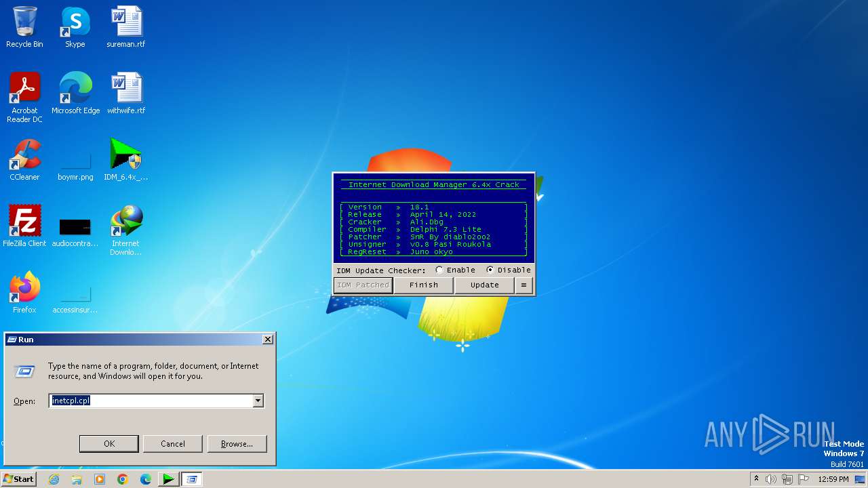This screenshot has height=488, width=868.
Task: Open the hamburger menu in crack window
Action: (x=524, y=285)
